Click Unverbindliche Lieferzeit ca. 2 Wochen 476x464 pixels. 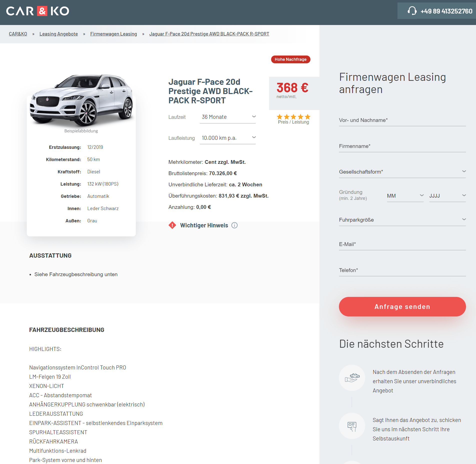pos(215,185)
